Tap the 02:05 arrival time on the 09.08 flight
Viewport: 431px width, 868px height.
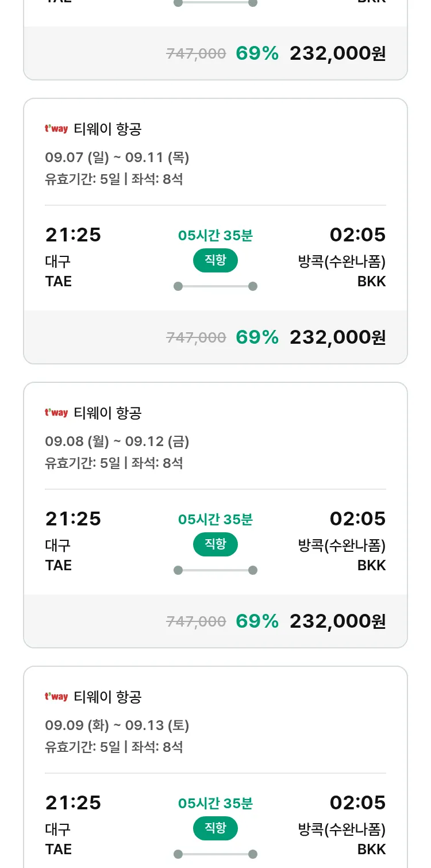pyautogui.click(x=357, y=519)
